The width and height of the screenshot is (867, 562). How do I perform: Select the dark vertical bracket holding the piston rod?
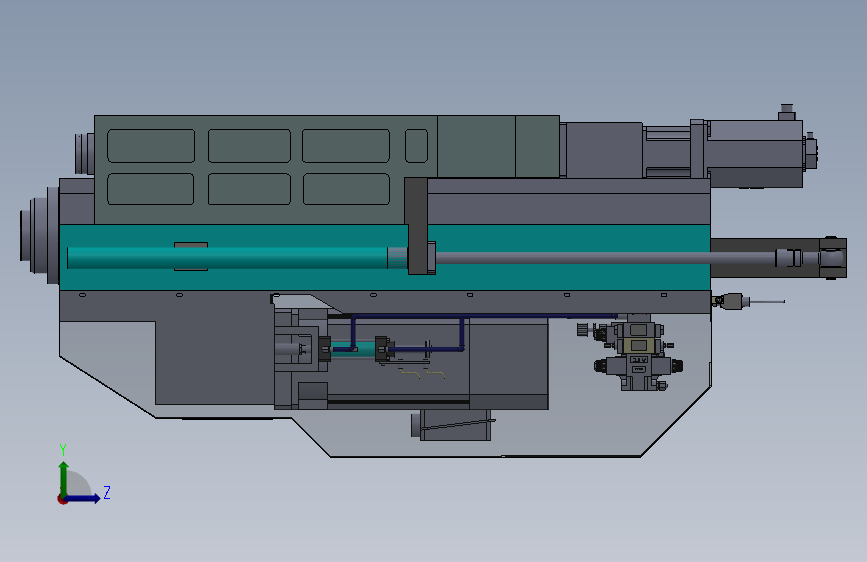pos(418,226)
